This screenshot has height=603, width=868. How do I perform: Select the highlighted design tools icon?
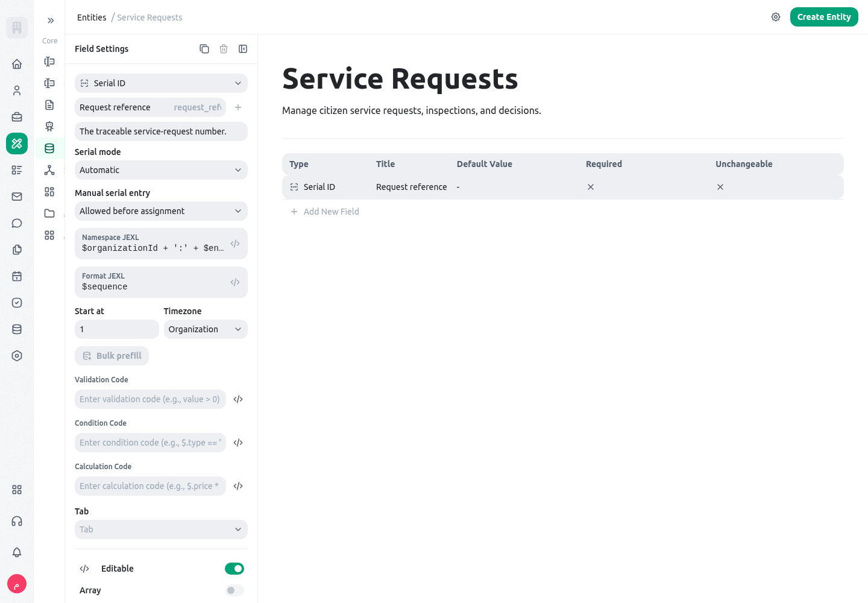[17, 144]
